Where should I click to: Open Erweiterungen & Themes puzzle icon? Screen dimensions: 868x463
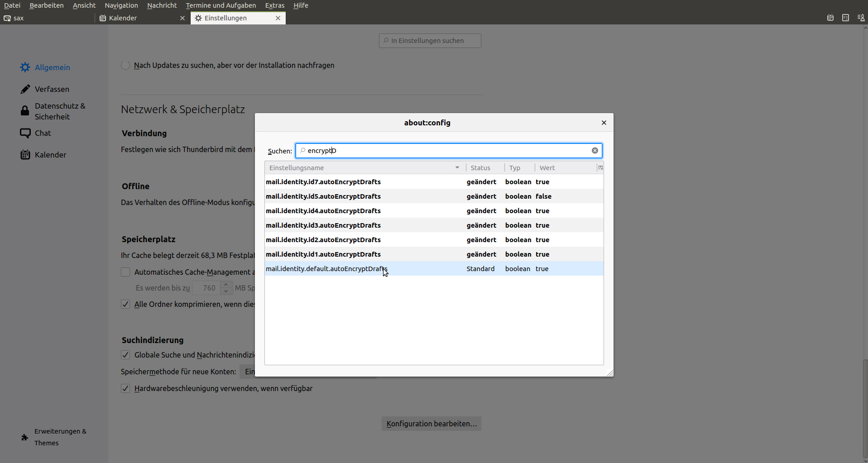25,437
